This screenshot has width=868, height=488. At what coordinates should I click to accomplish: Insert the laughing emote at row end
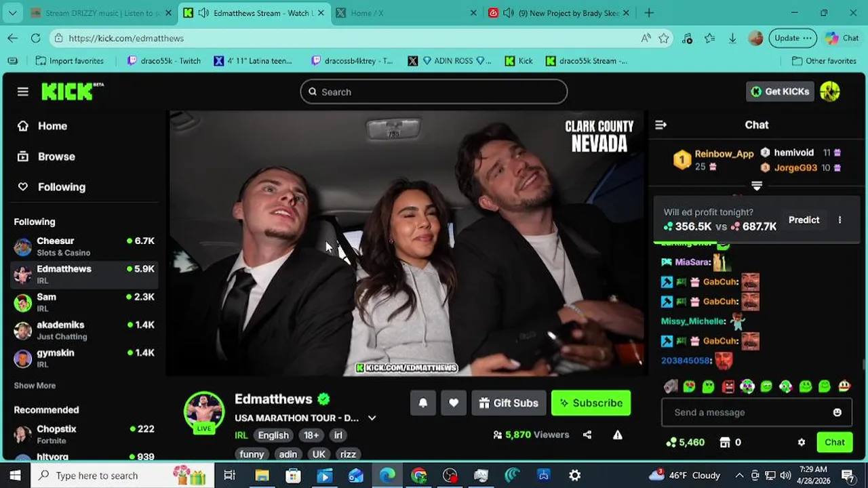click(844, 386)
